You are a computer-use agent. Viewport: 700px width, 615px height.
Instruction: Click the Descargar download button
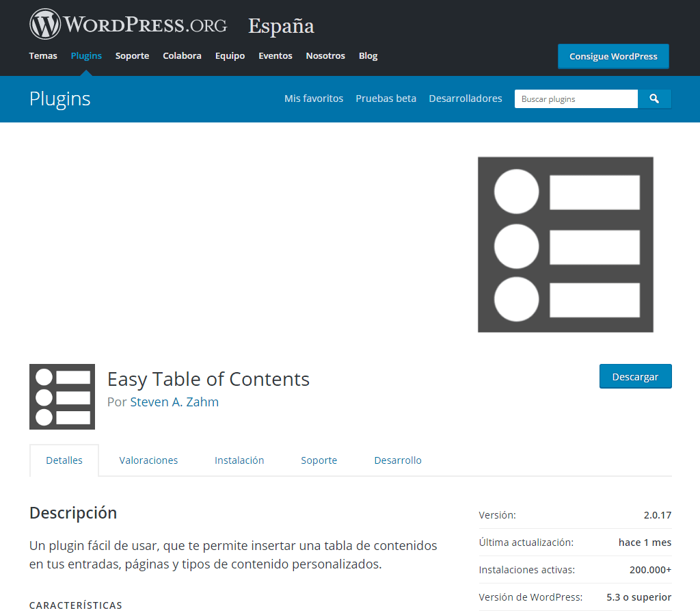[635, 377]
